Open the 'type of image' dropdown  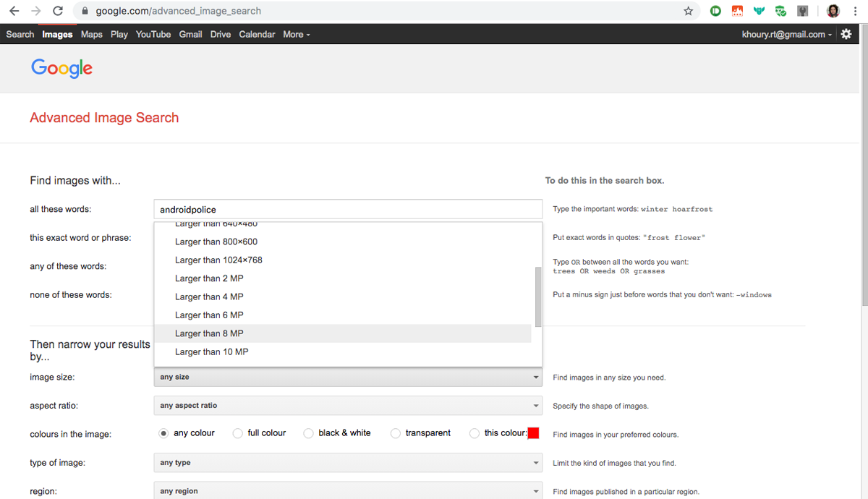tap(347, 462)
